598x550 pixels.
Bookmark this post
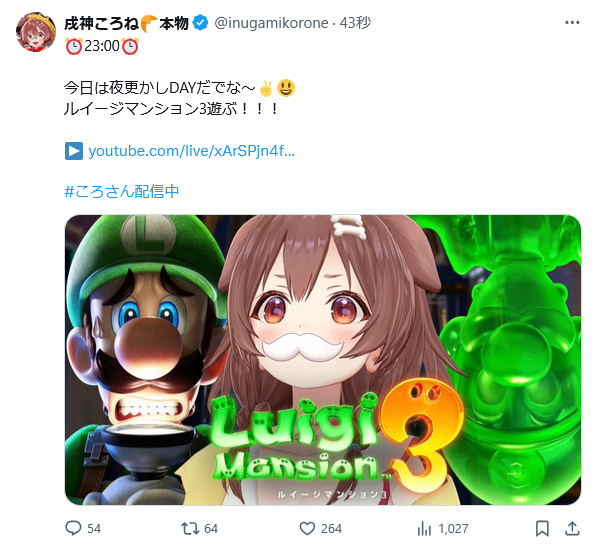(542, 528)
